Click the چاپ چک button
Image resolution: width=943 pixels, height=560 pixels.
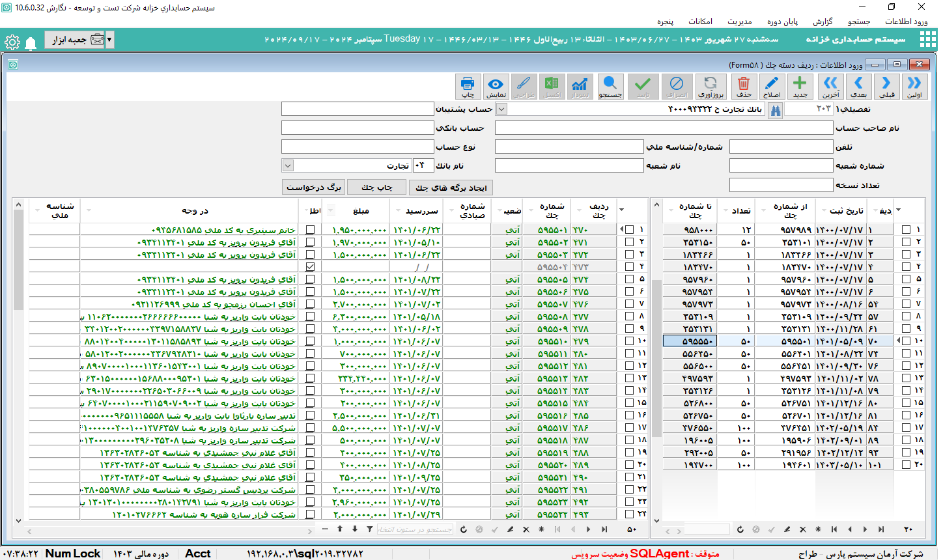[377, 188]
